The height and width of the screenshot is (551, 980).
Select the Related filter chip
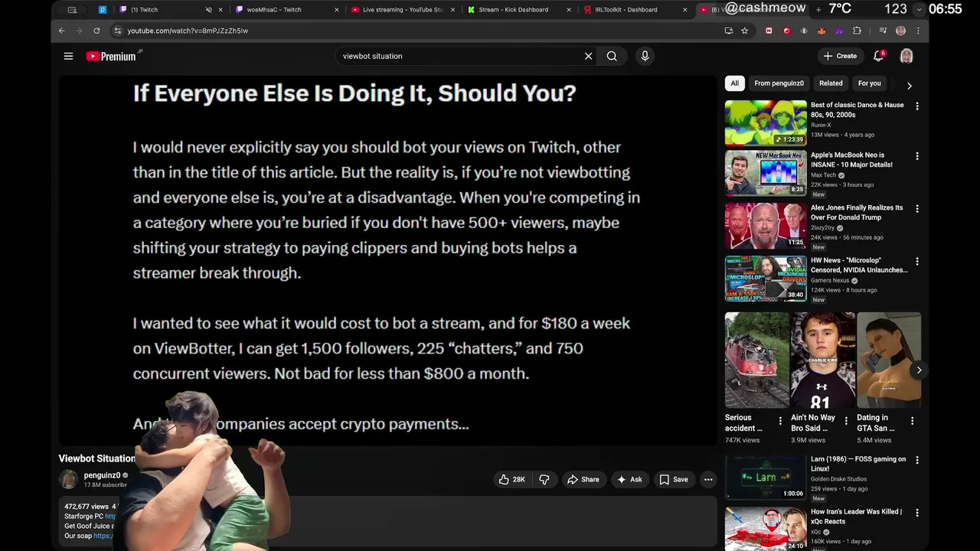(831, 83)
